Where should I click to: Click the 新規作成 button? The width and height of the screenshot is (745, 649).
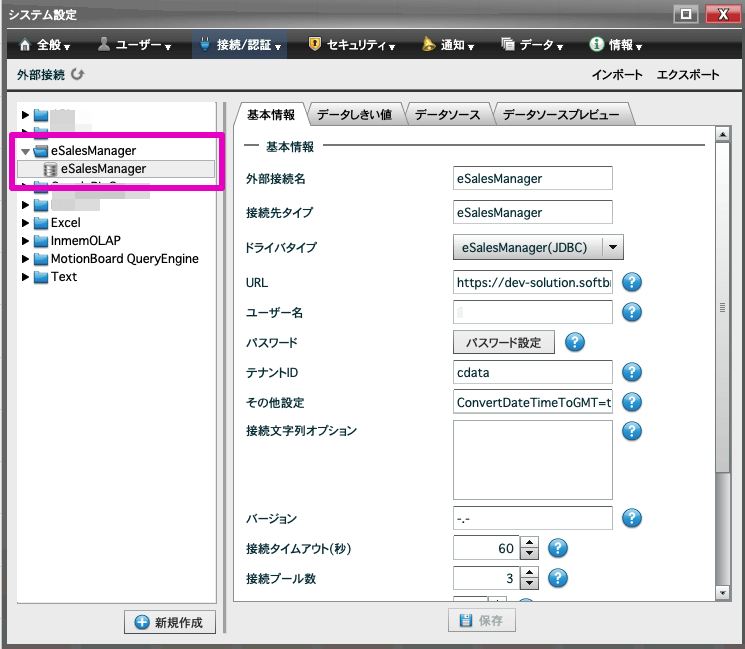[170, 622]
